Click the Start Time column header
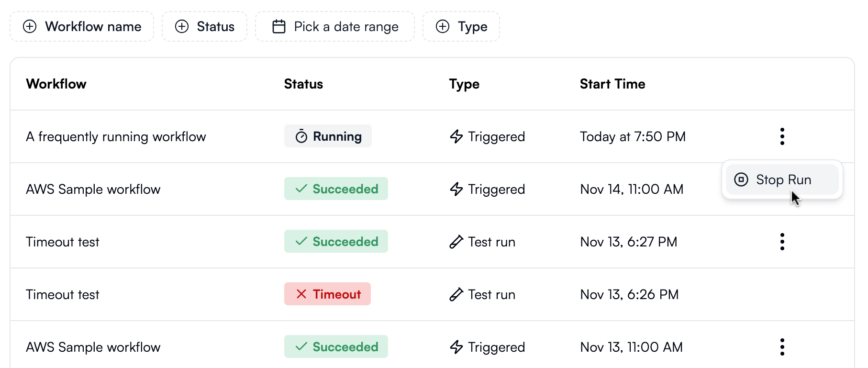The height and width of the screenshot is (368, 868). click(x=612, y=84)
